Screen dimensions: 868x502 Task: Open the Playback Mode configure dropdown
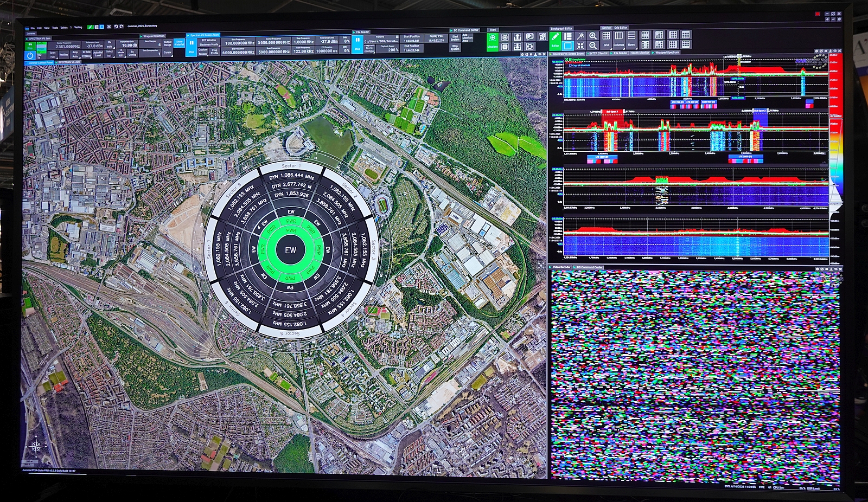369,49
